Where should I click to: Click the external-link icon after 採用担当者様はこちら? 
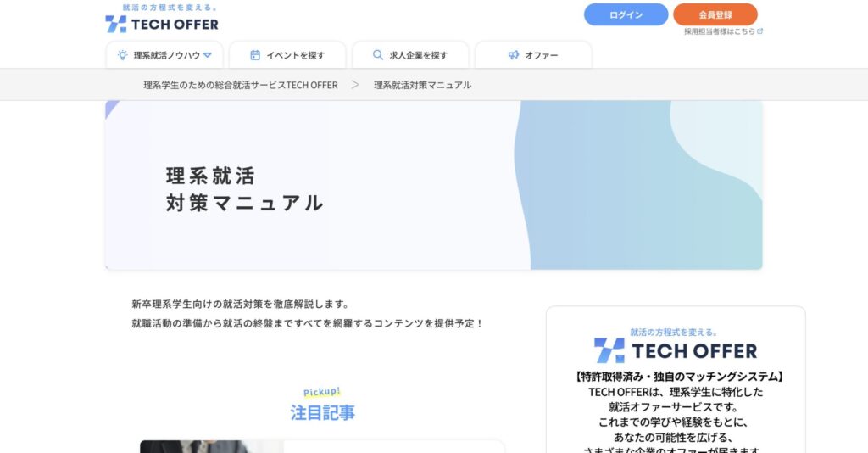coord(760,31)
